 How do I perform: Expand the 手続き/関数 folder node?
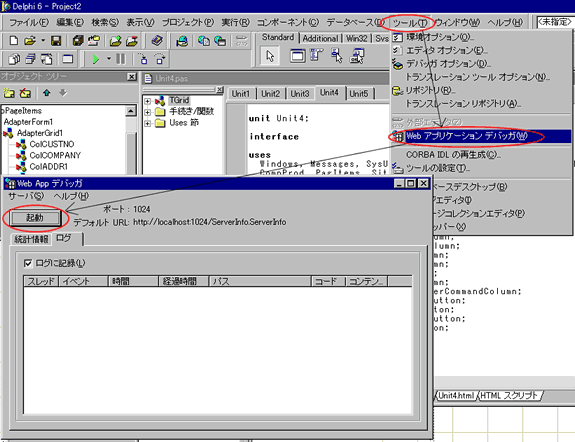tap(147, 112)
